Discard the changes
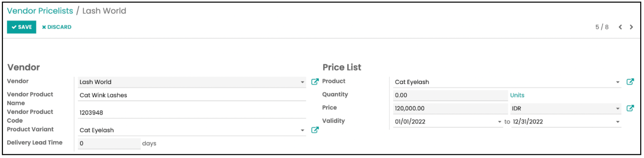Screen dimensions: 644x158 pyautogui.click(x=57, y=27)
